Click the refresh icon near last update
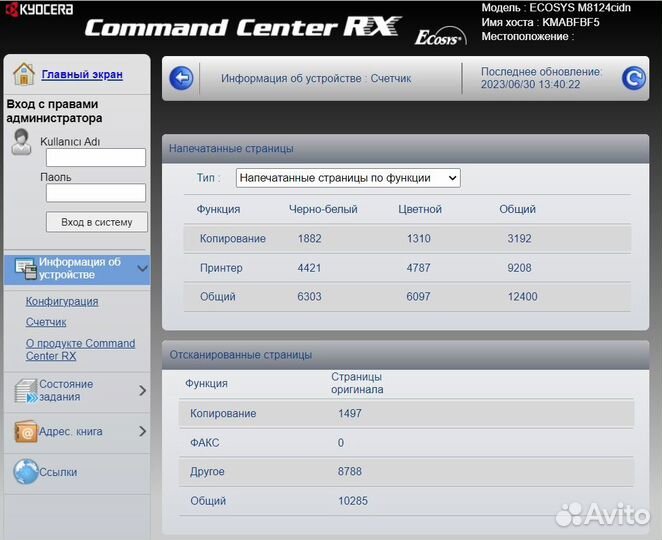The width and height of the screenshot is (662, 540). (633, 78)
